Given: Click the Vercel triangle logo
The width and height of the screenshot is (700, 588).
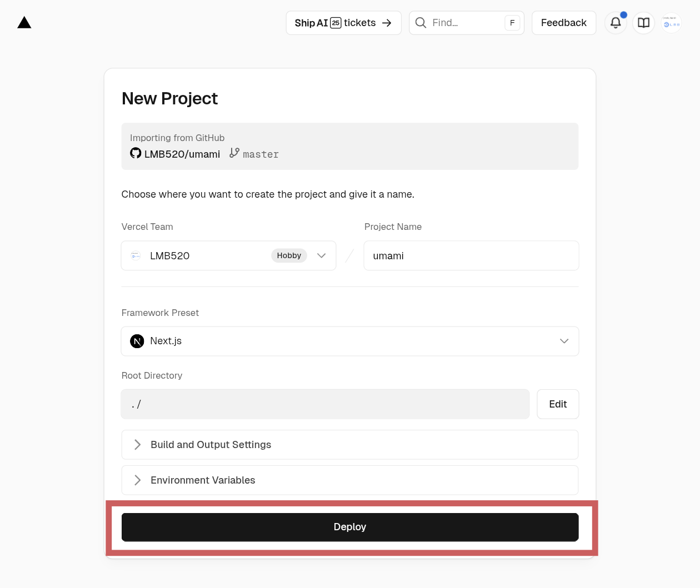Looking at the screenshot, I should [24, 23].
